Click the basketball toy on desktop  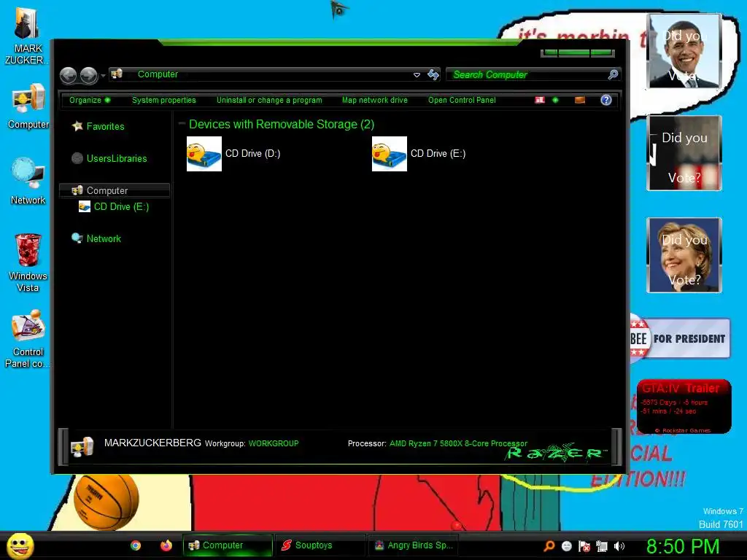(x=107, y=501)
